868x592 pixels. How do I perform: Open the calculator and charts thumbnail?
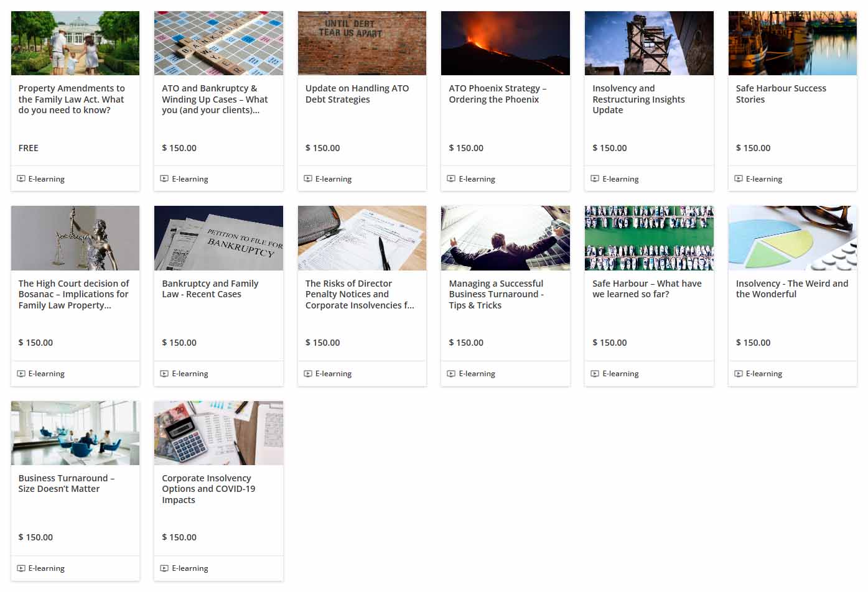[x=218, y=433]
